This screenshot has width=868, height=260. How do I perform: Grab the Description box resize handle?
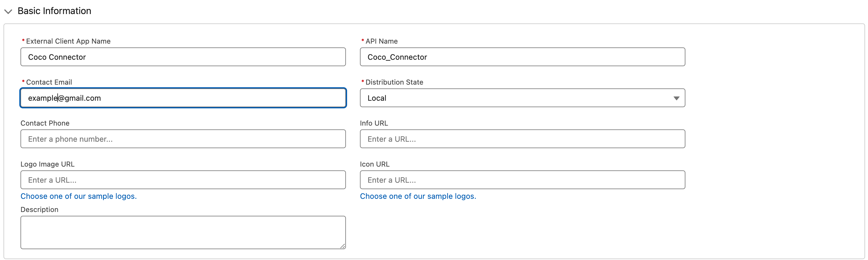(343, 246)
